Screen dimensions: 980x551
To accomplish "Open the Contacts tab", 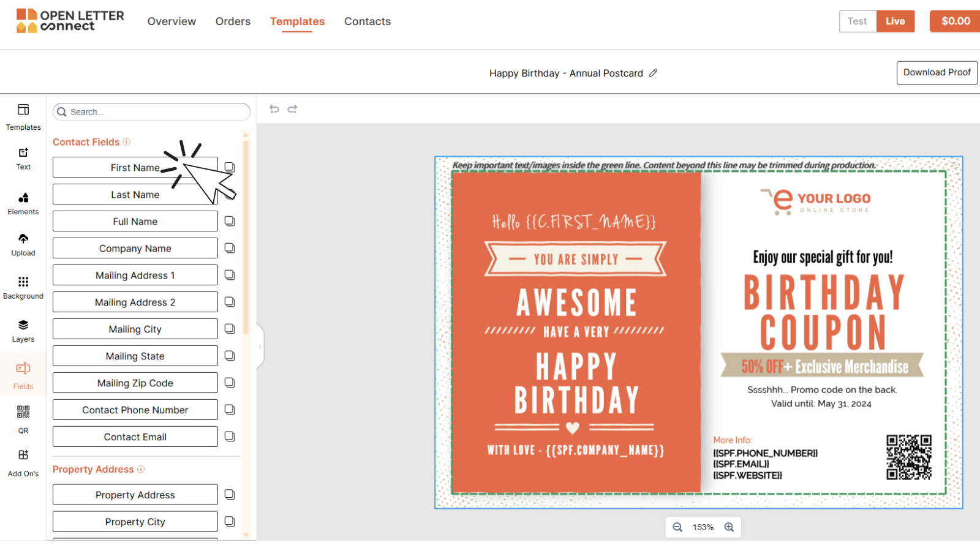I will 367,21.
